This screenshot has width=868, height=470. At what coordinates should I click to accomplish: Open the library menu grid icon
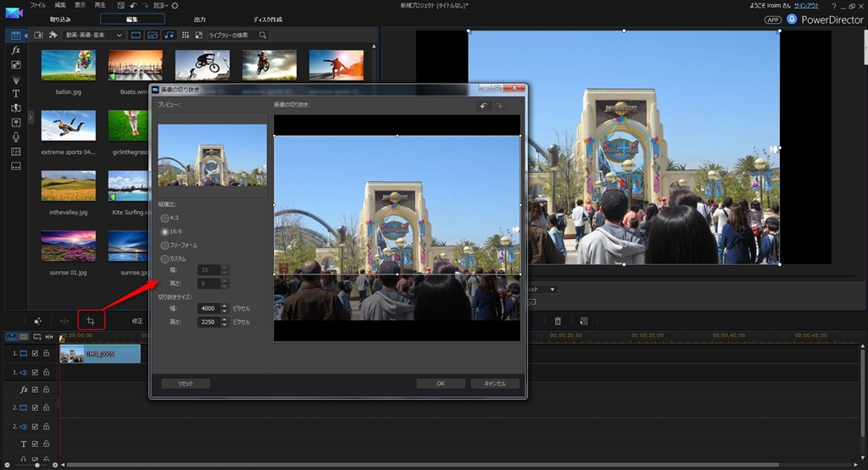pos(186,35)
